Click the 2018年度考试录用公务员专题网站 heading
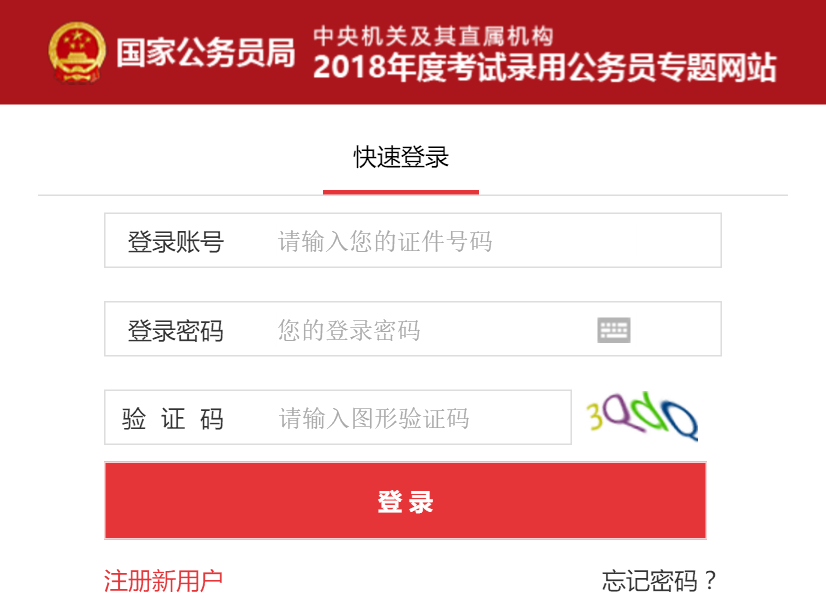Image resolution: width=826 pixels, height=611 pixels. point(545,67)
